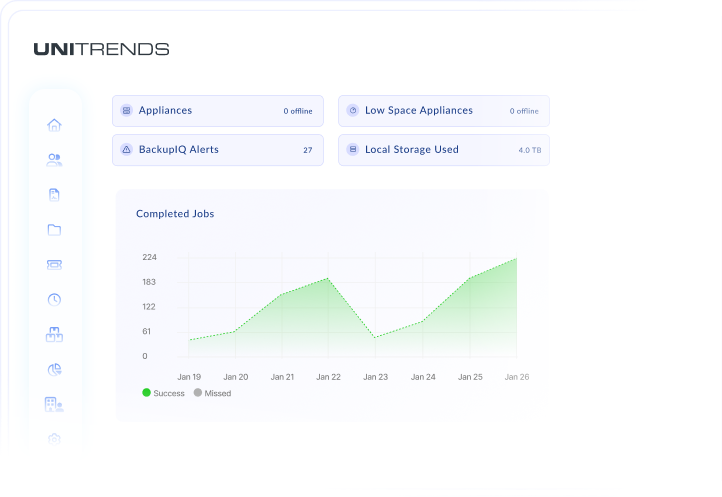Image resolution: width=722 pixels, height=497 pixels.
Task: Click the Jan 23 axis label
Action: point(376,377)
